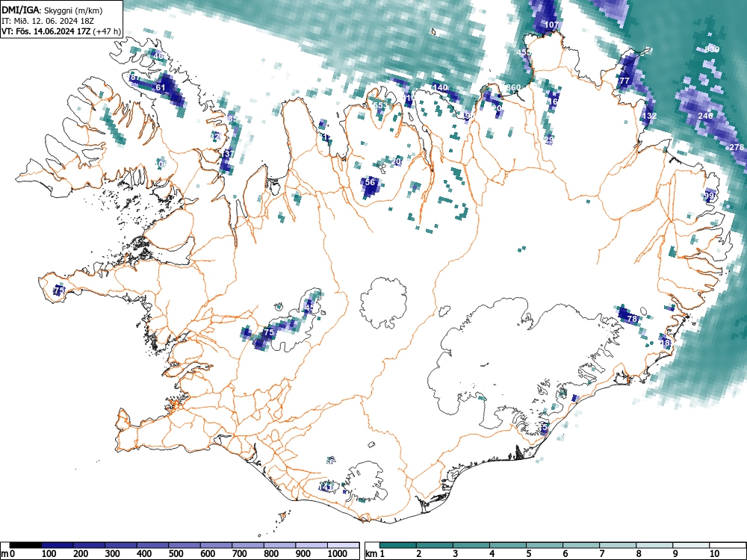Viewport: 747px width, 560px height.
Task: Pick the white 9–10 km legend swatch
Action: tap(691, 545)
